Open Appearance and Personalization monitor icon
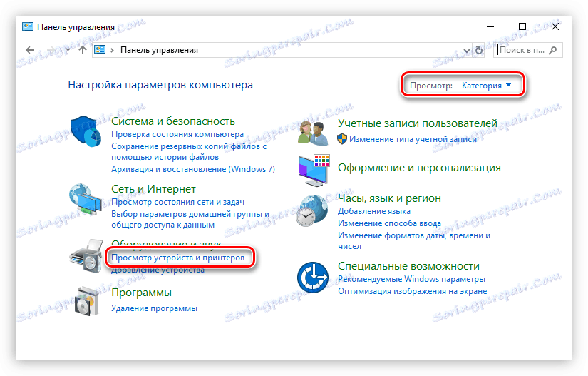This screenshot has height=376, width=588. coord(314,171)
